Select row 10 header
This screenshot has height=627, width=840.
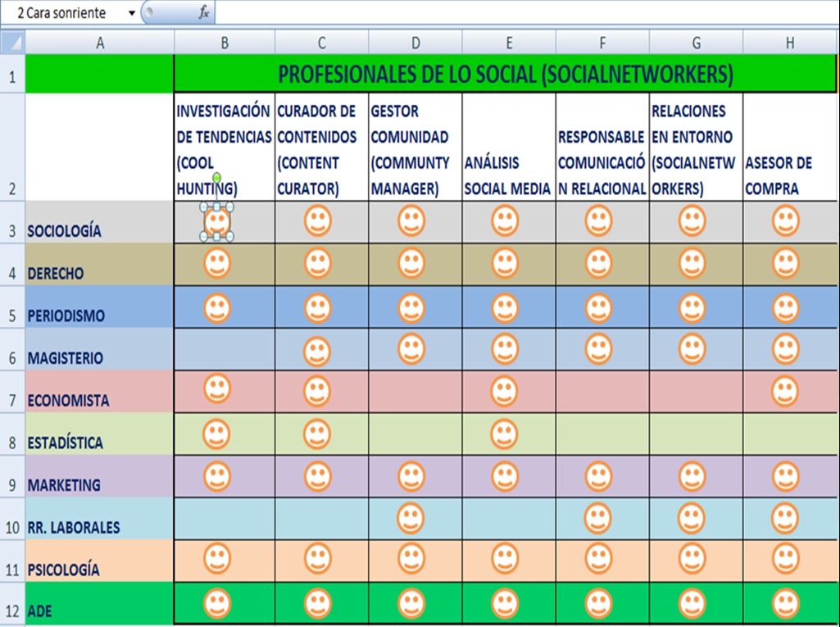pyautogui.click(x=12, y=519)
